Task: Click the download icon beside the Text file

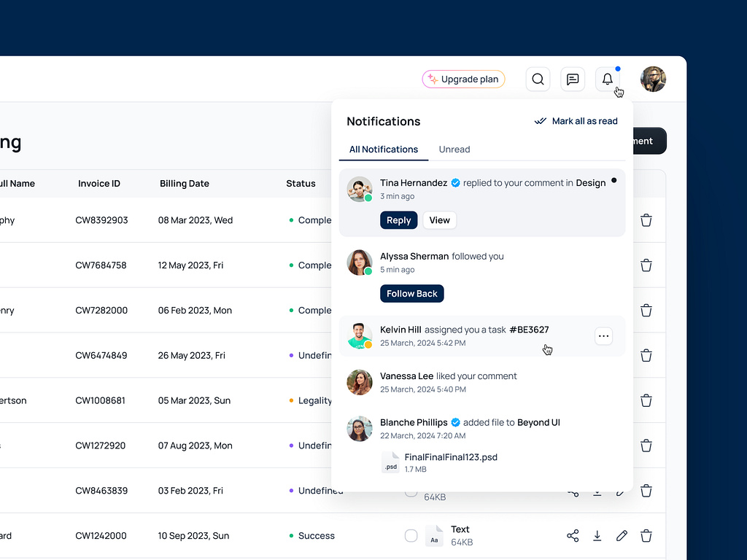Action: click(597, 536)
